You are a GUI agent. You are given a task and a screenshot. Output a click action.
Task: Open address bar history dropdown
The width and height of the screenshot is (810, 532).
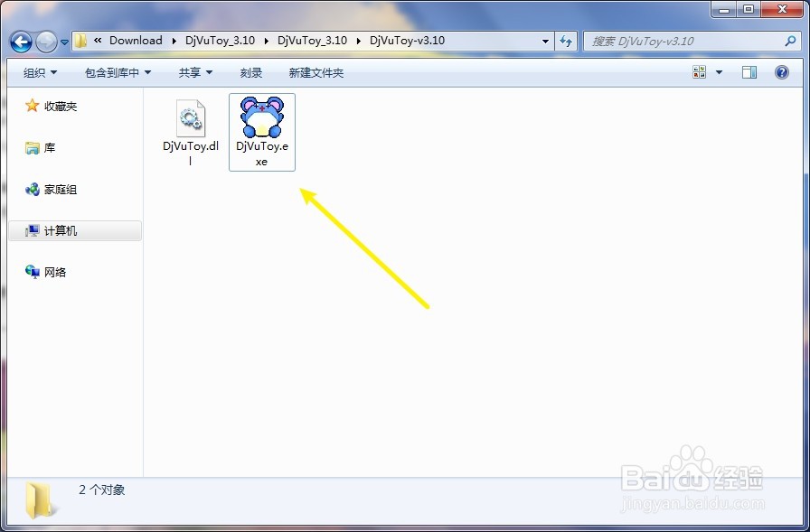point(545,42)
